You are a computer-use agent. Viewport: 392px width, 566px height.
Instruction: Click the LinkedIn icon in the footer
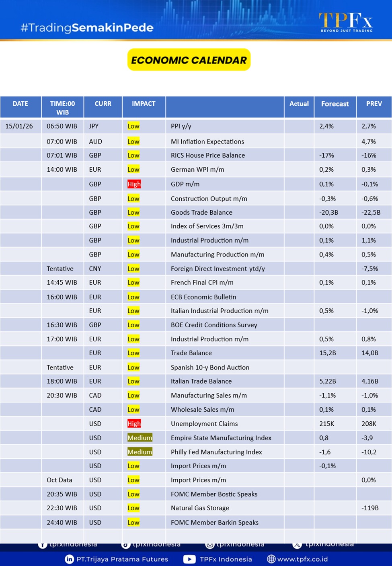click(69, 559)
